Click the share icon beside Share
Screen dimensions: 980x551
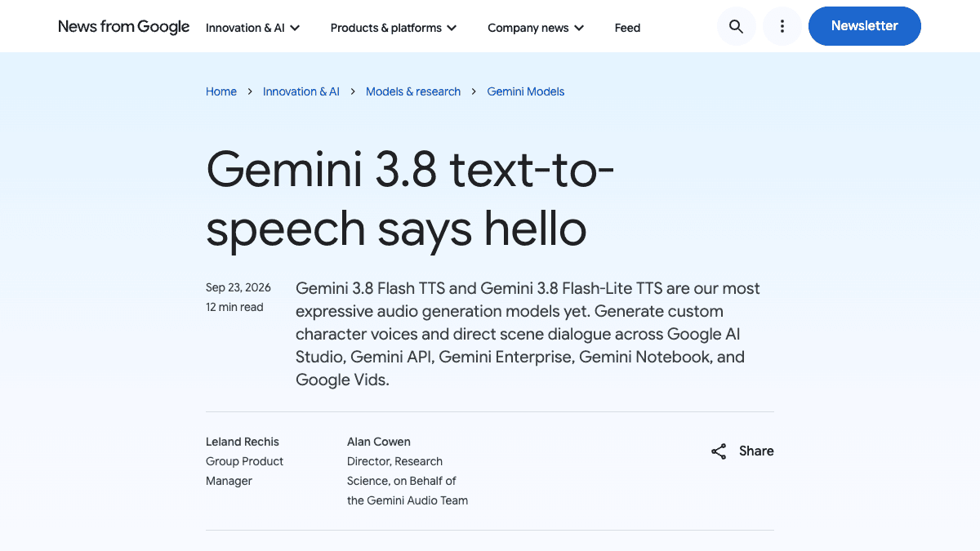pyautogui.click(x=719, y=451)
